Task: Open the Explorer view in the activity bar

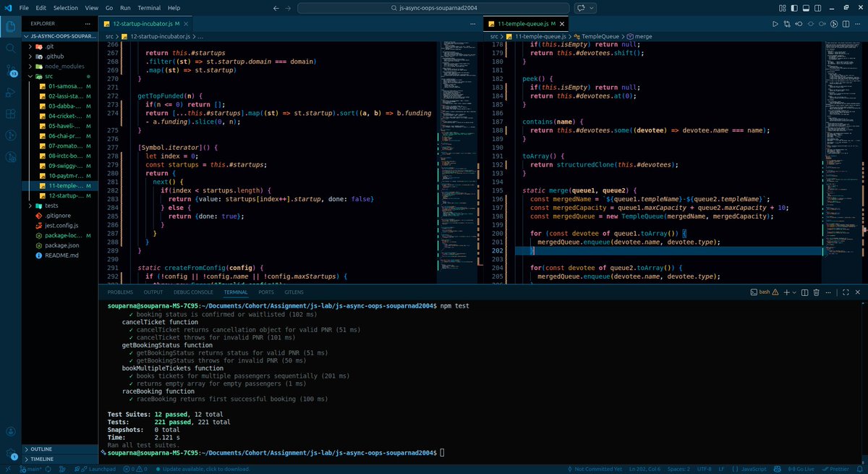Action: 11,27
